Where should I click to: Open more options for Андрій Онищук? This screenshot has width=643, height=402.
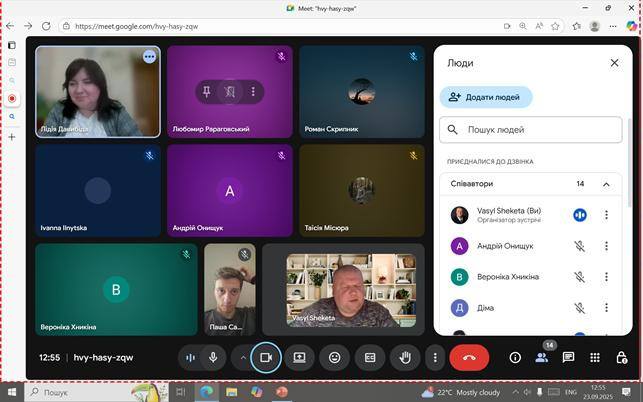click(606, 246)
